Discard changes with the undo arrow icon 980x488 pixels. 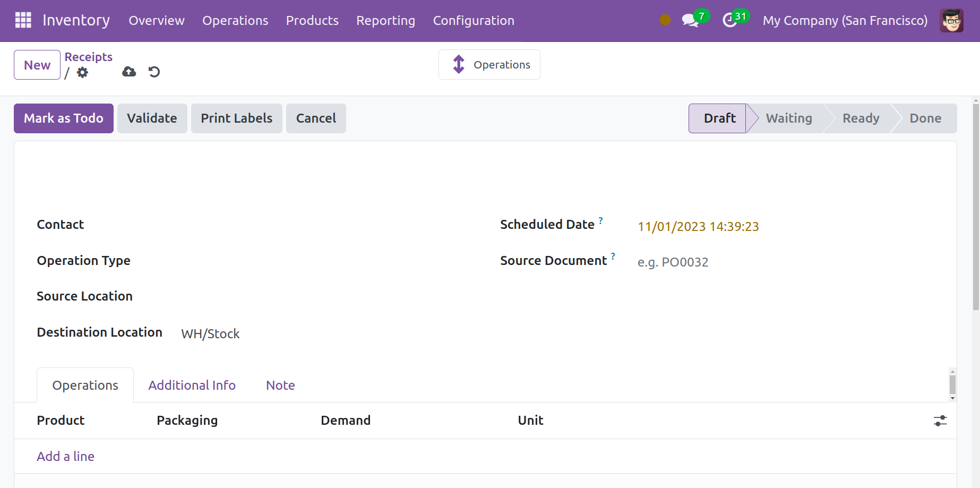(x=154, y=72)
